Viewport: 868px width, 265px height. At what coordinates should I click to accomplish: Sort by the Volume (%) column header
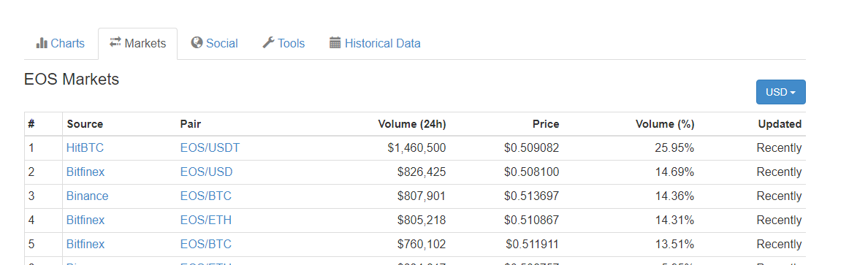pyautogui.click(x=665, y=124)
